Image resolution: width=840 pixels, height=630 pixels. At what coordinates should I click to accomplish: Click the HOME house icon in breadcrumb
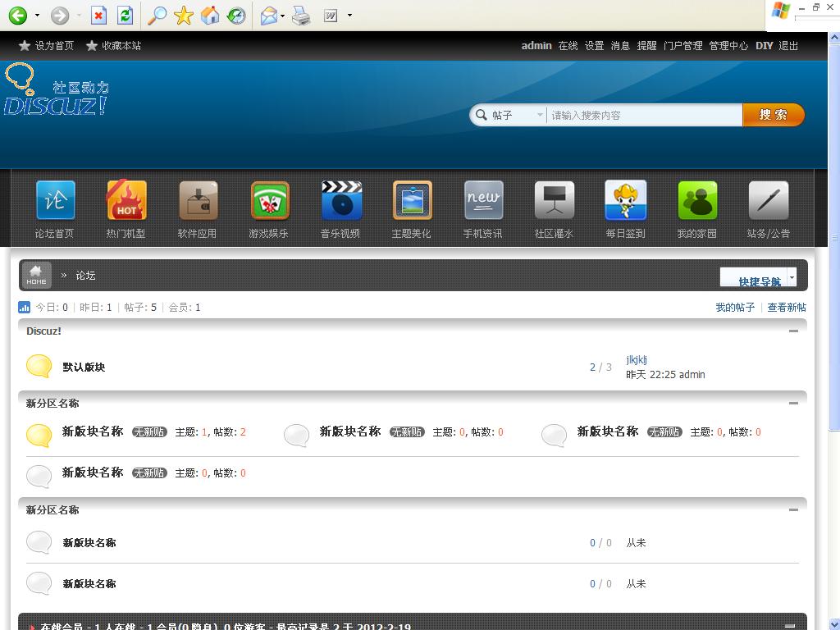pyautogui.click(x=36, y=275)
